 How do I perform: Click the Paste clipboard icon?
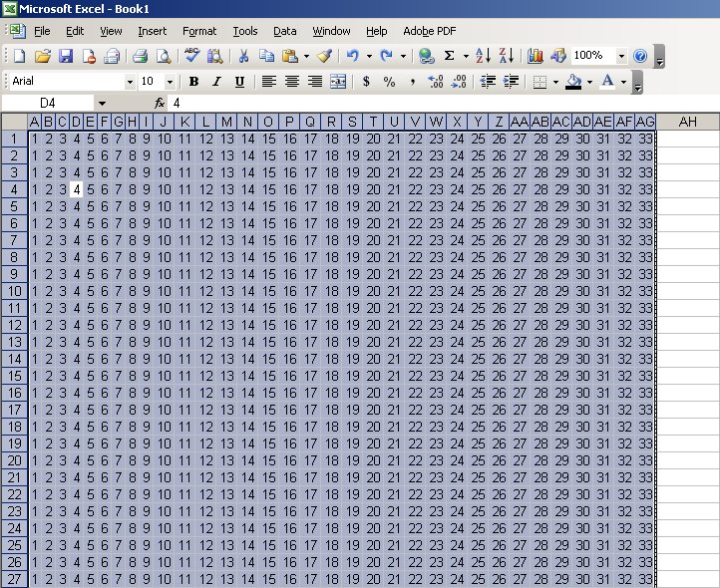coord(290,56)
